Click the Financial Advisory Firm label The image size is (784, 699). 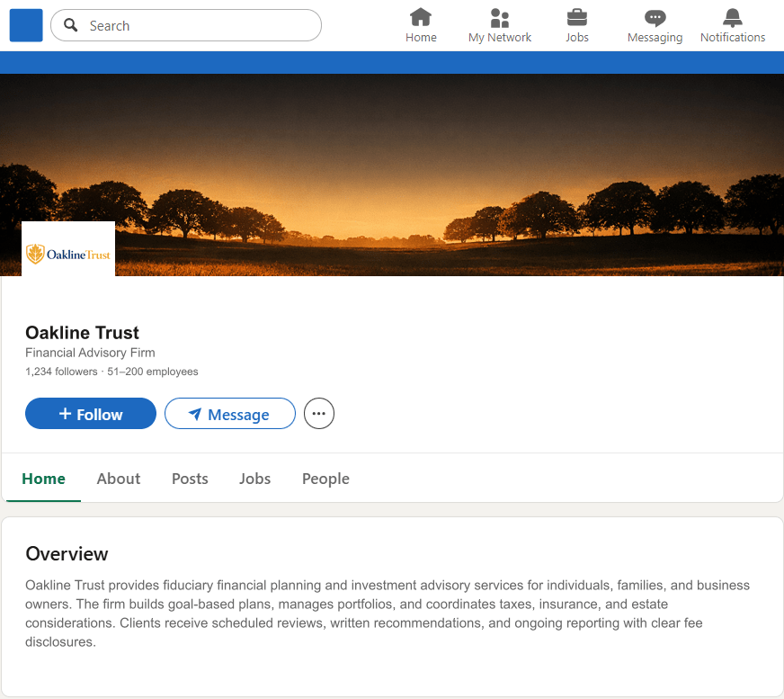(90, 353)
